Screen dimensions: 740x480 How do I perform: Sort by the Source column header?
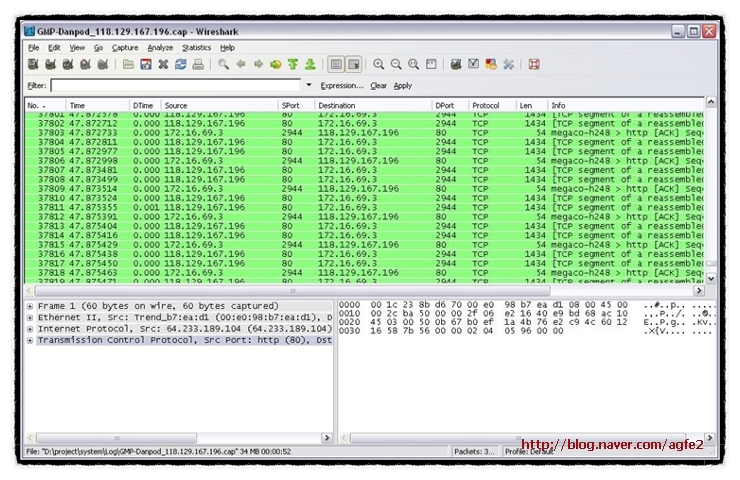click(x=219, y=106)
